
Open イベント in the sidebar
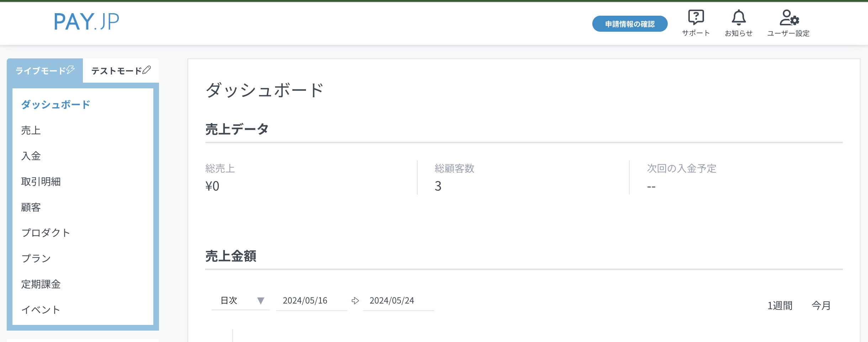41,310
